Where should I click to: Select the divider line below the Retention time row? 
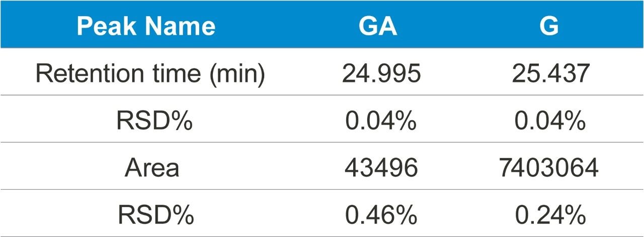(x=322, y=95)
